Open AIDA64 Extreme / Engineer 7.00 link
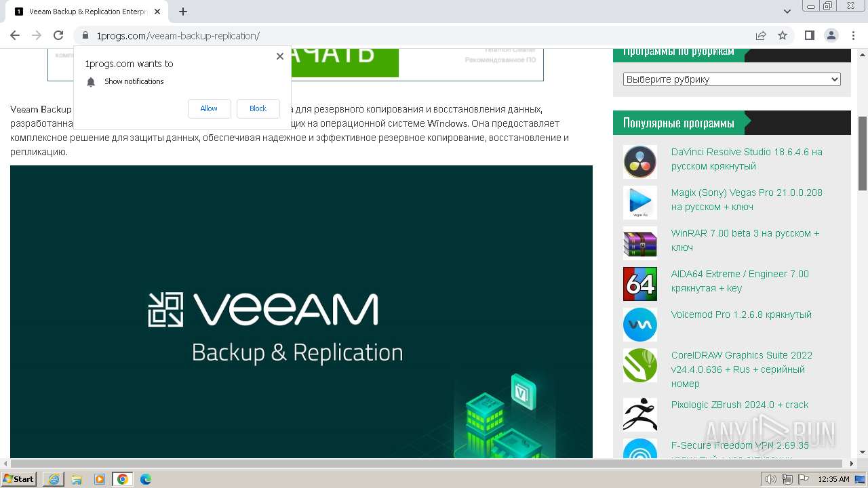 (x=740, y=281)
